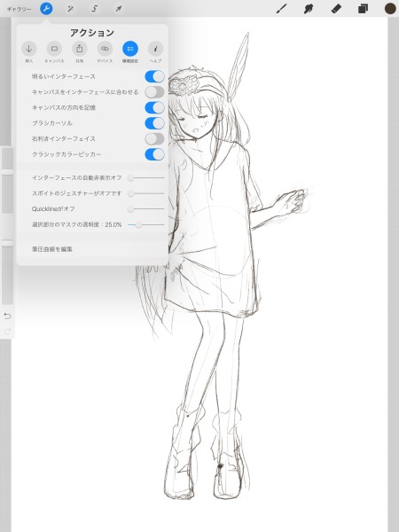Open the ヘルプ info tab
This screenshot has width=399, height=532.
[155, 52]
